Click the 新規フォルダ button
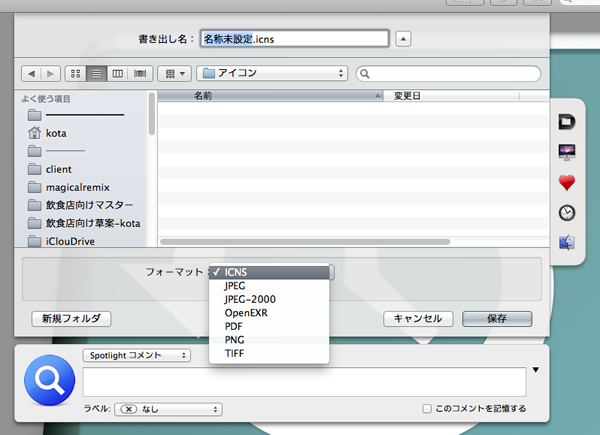 (x=71, y=318)
